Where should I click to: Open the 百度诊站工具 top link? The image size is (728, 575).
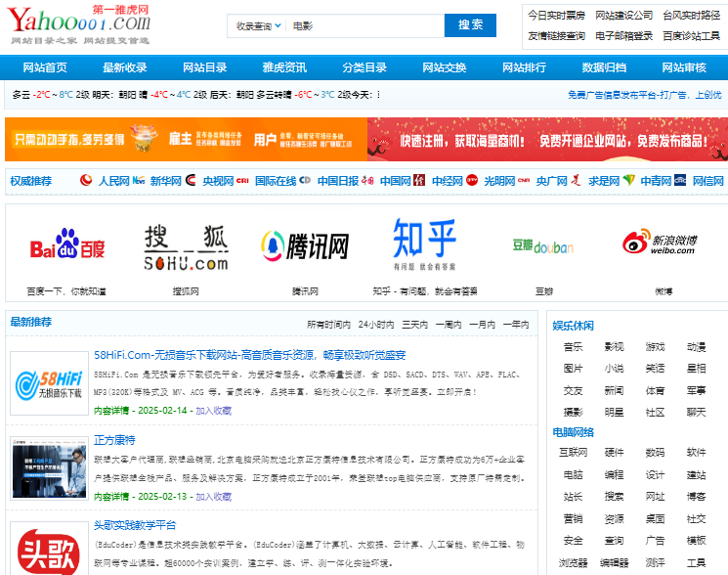691,36
